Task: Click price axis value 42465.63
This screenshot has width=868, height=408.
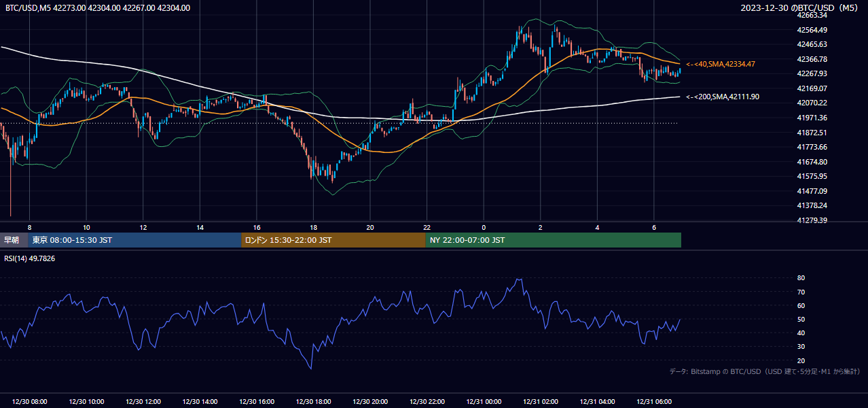Action: click(x=812, y=44)
